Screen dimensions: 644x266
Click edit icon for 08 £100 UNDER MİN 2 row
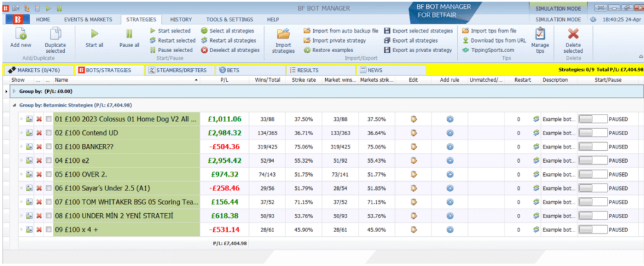click(x=414, y=216)
